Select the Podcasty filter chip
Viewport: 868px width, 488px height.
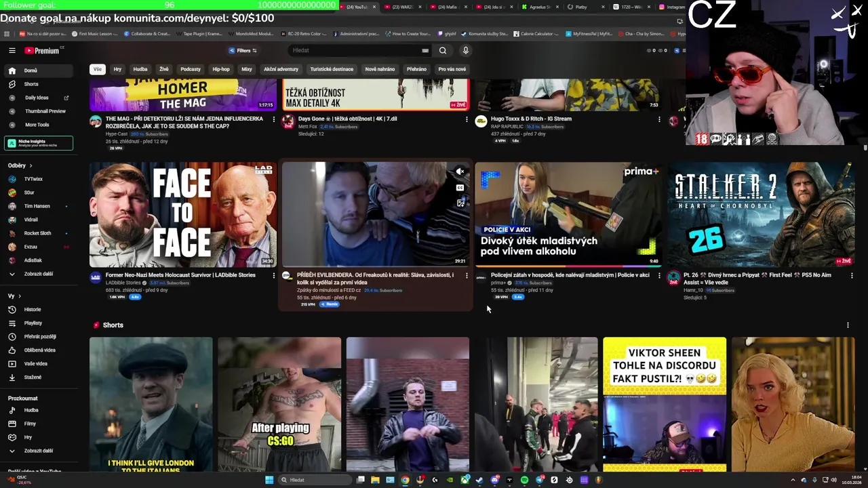191,69
